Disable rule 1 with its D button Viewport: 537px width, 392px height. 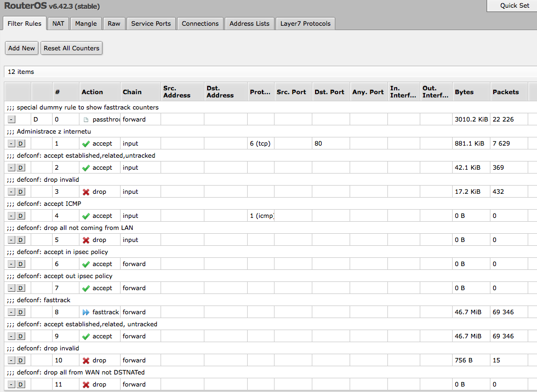pos(21,143)
